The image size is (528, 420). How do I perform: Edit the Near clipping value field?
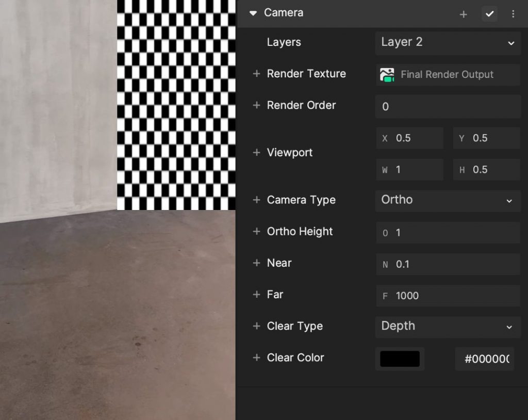click(x=448, y=264)
